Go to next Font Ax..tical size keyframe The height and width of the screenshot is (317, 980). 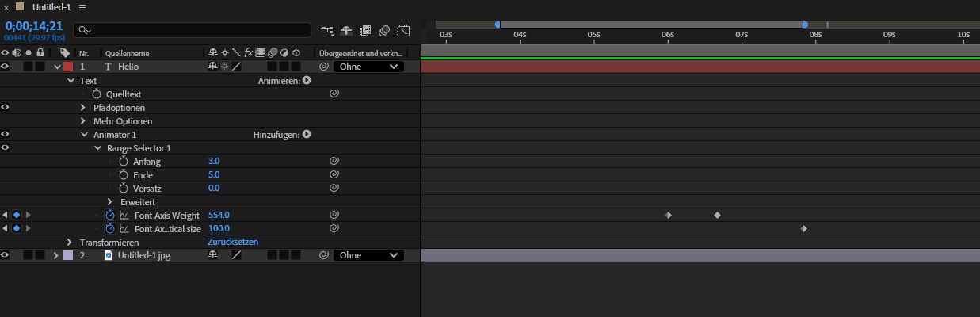point(29,228)
